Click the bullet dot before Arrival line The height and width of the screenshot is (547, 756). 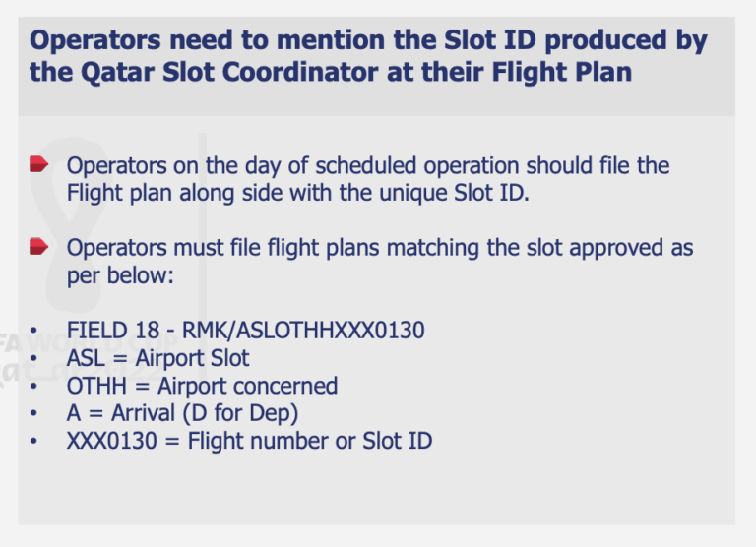(x=34, y=413)
